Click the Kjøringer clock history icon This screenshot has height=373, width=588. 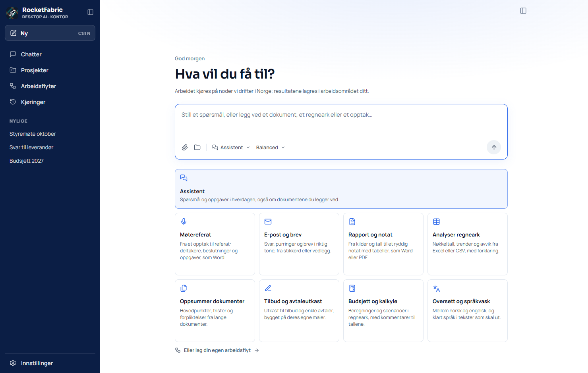pos(13,102)
